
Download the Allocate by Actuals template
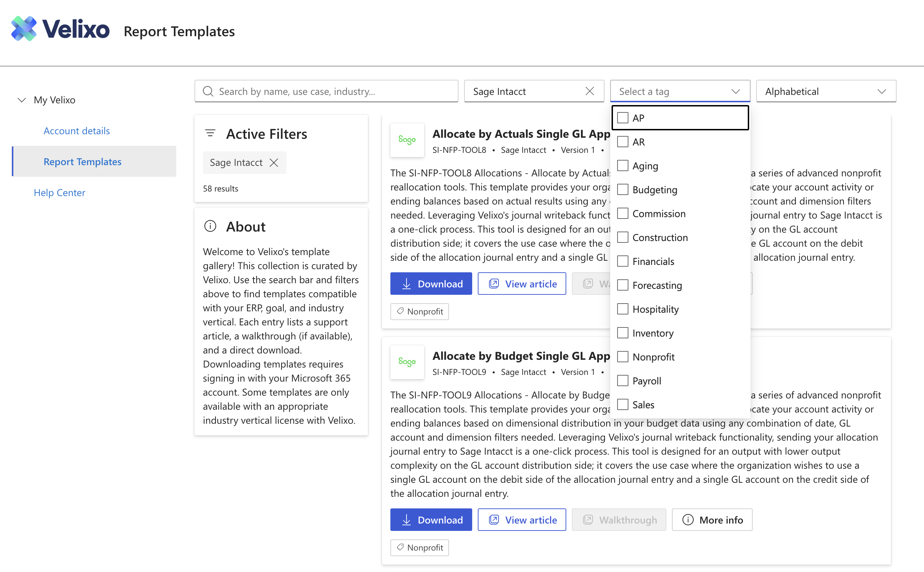click(431, 284)
